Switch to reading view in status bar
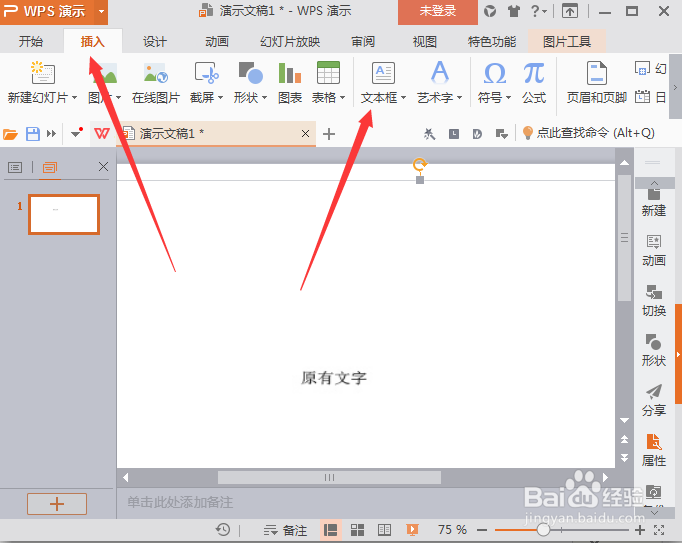 coord(384,530)
